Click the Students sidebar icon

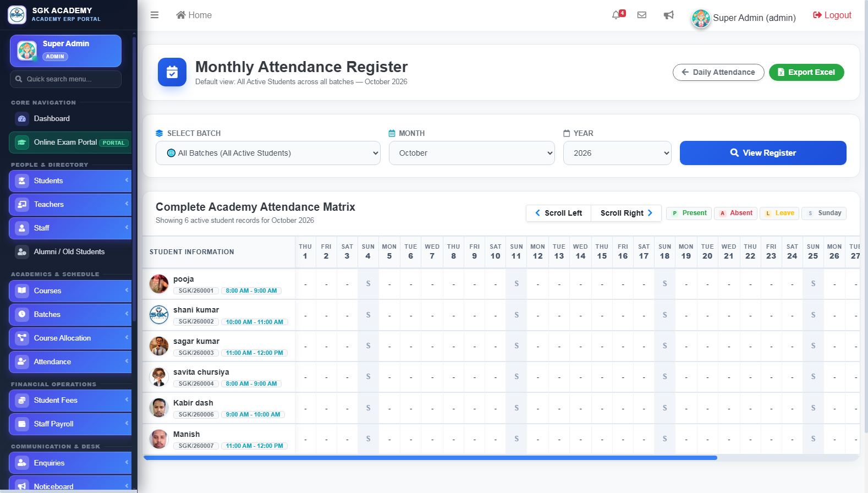[x=22, y=180]
